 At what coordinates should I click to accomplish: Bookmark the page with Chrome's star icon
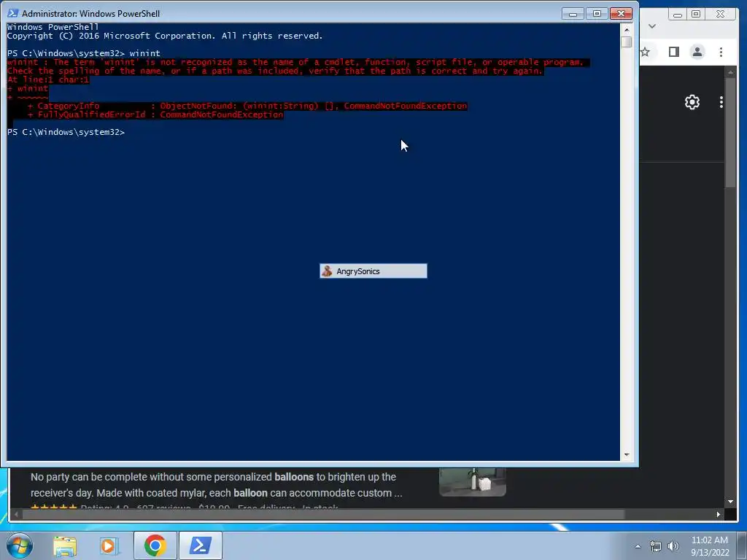click(645, 52)
